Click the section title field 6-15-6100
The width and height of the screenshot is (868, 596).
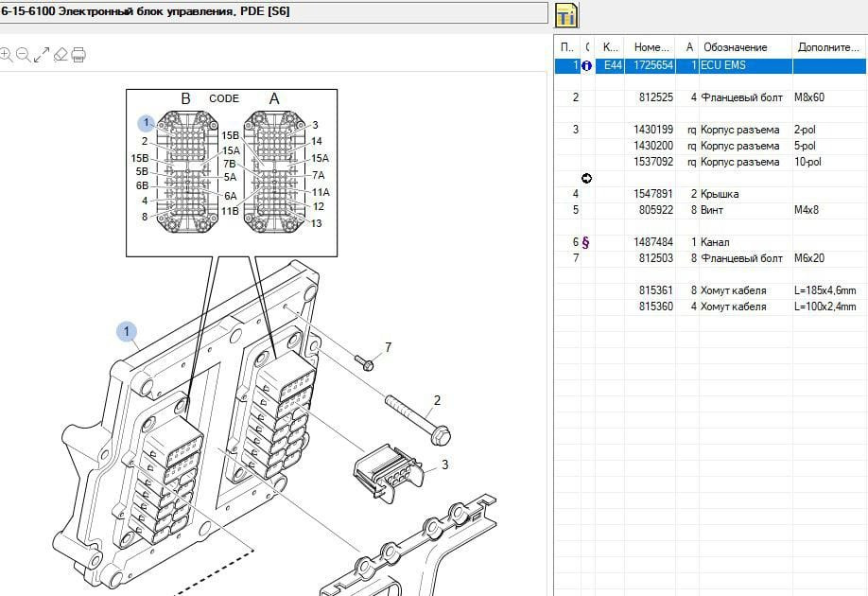(272, 12)
